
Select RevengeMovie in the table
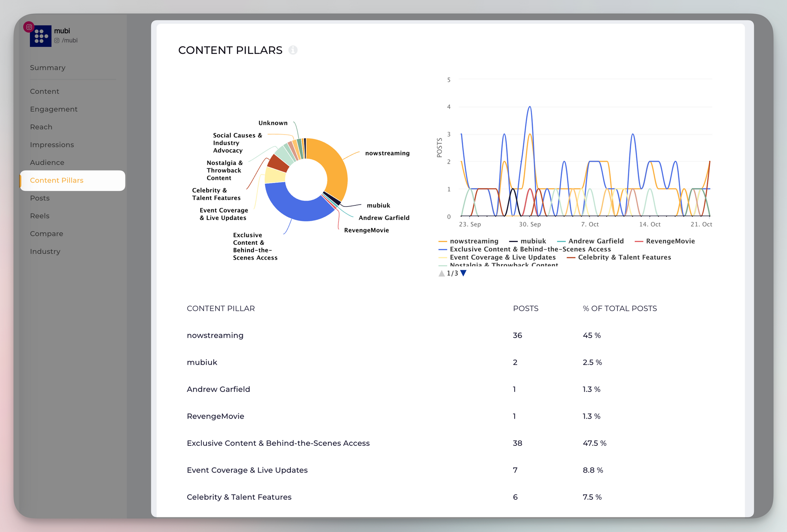coord(215,416)
